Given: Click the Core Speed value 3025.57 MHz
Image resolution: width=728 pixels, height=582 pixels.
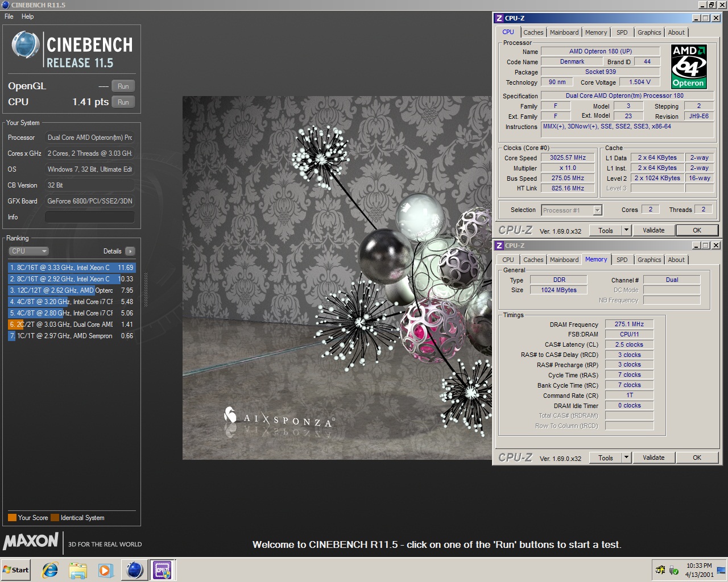Looking at the screenshot, I should coord(568,158).
